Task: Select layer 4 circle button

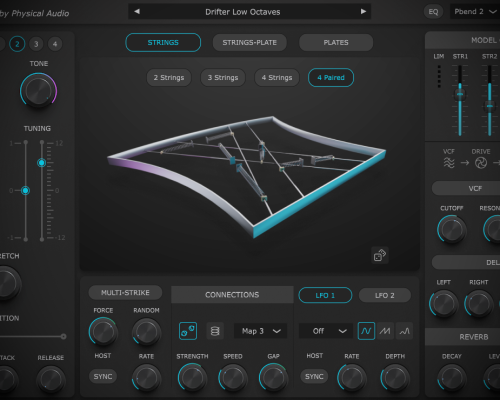Action: tap(55, 44)
